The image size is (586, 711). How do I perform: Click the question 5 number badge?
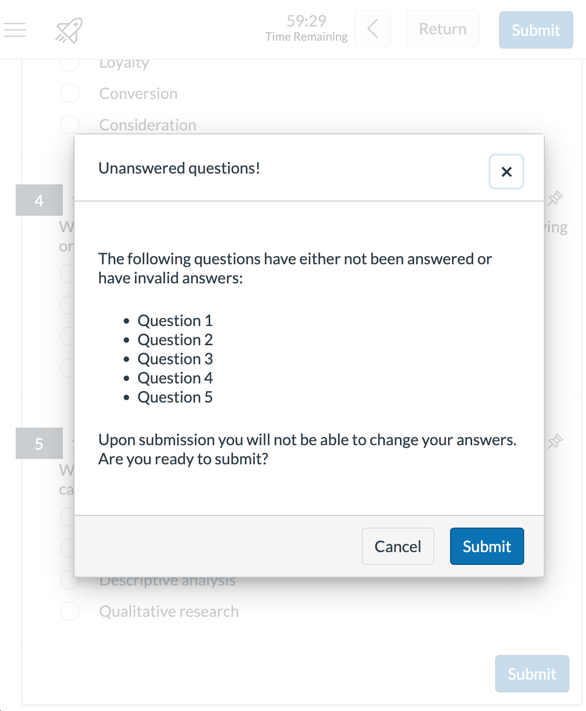pyautogui.click(x=39, y=443)
